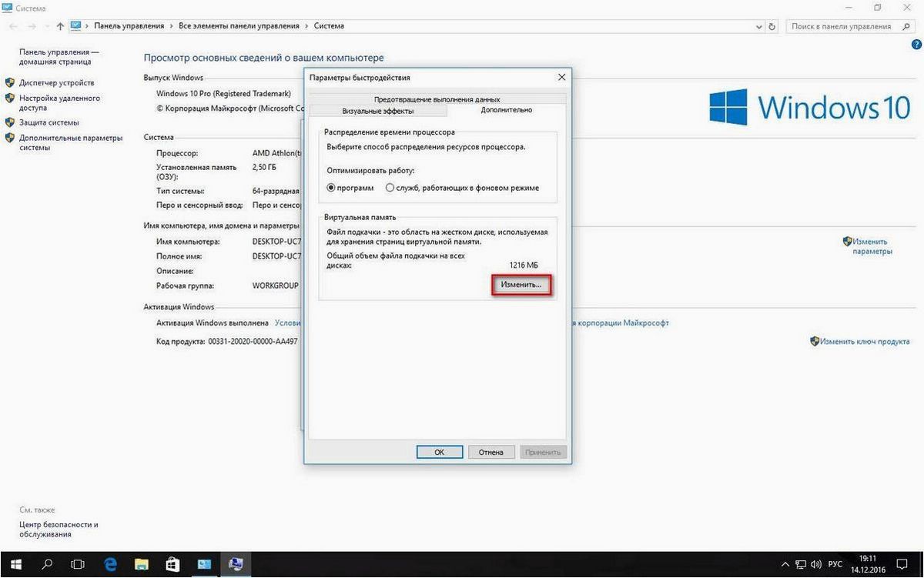Image resolution: width=924 pixels, height=578 pixels.
Task: Click shield icon beside Изменить ключ продукта
Action: coord(815,341)
